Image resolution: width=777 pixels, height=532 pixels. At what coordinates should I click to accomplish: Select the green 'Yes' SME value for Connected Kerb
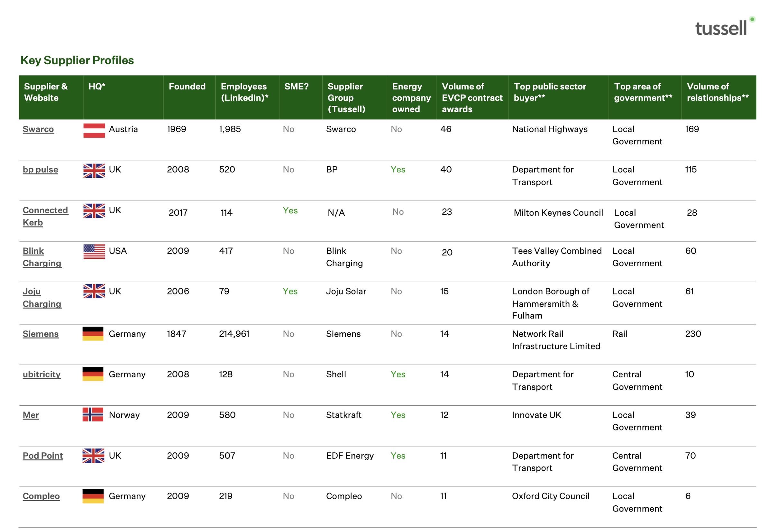click(x=290, y=211)
